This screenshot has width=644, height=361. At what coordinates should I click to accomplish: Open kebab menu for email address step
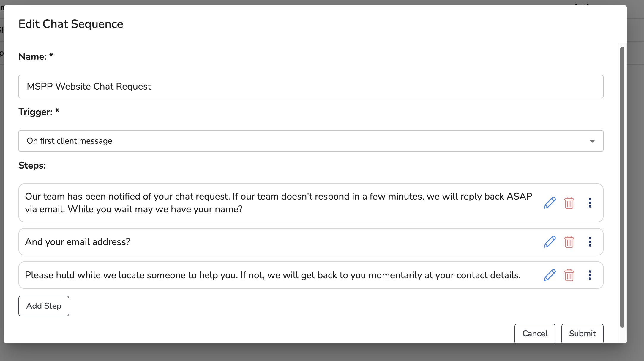[x=590, y=242]
